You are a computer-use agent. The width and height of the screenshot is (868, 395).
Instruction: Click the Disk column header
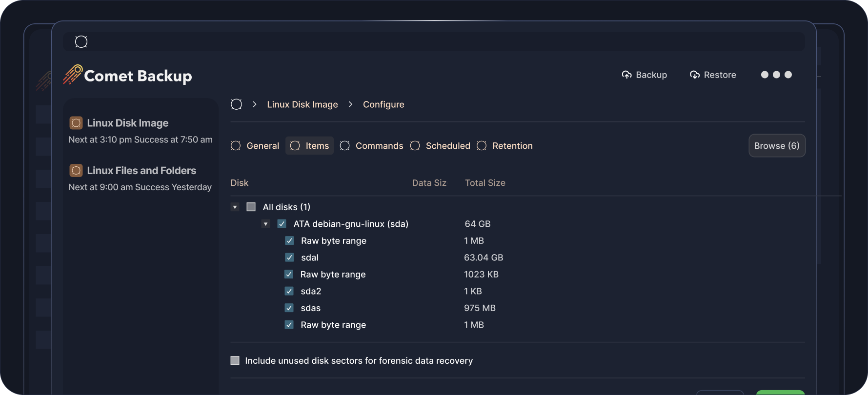240,183
